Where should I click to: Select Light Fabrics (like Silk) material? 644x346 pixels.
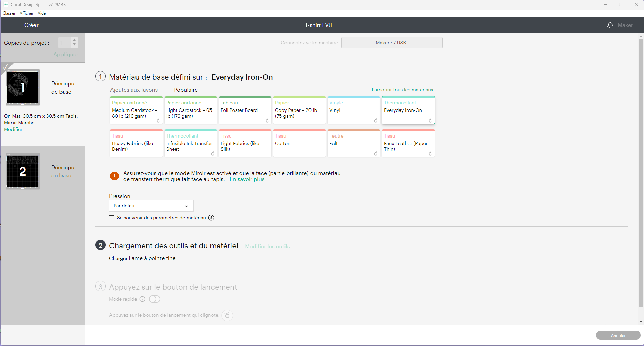coord(245,144)
